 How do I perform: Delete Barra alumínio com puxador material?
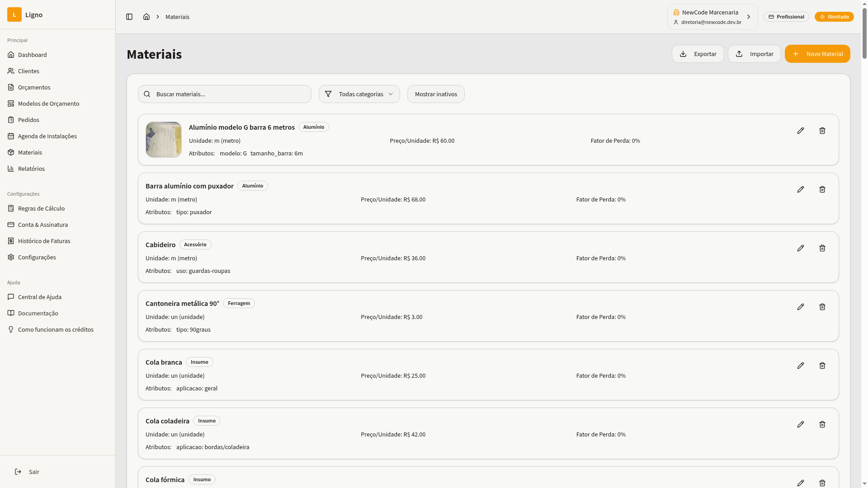[822, 189]
